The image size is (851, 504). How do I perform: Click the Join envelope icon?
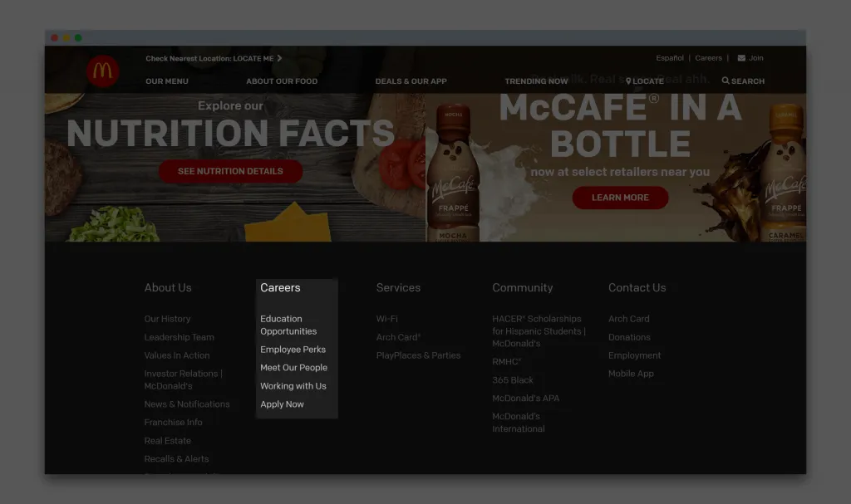[741, 58]
